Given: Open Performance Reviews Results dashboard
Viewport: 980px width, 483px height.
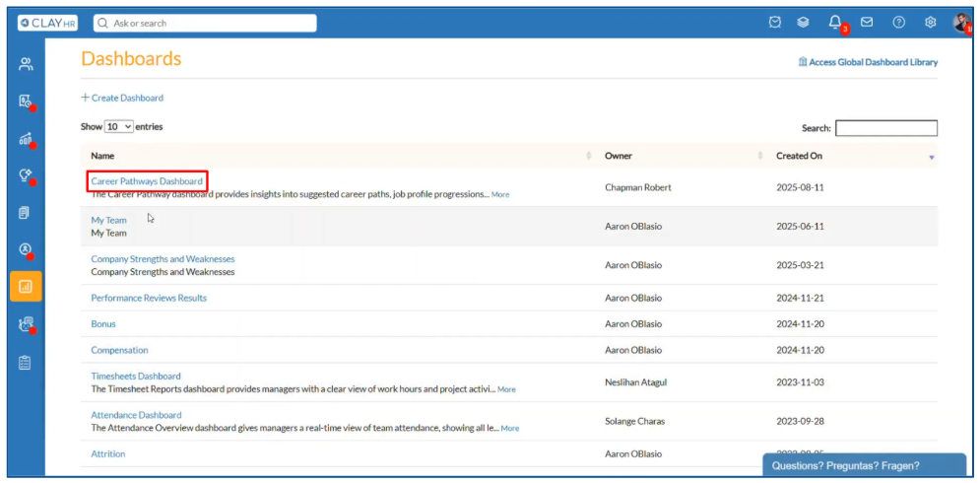Looking at the screenshot, I should coord(149,298).
